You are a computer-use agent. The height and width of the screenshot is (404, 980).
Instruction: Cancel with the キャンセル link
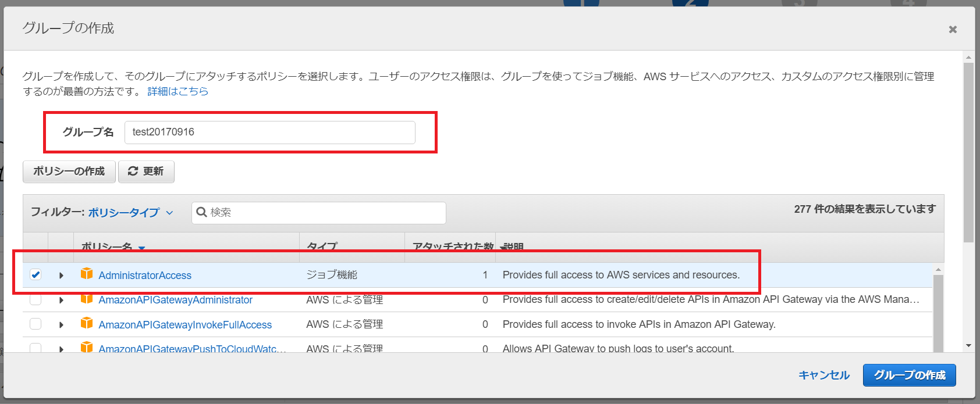pyautogui.click(x=824, y=376)
